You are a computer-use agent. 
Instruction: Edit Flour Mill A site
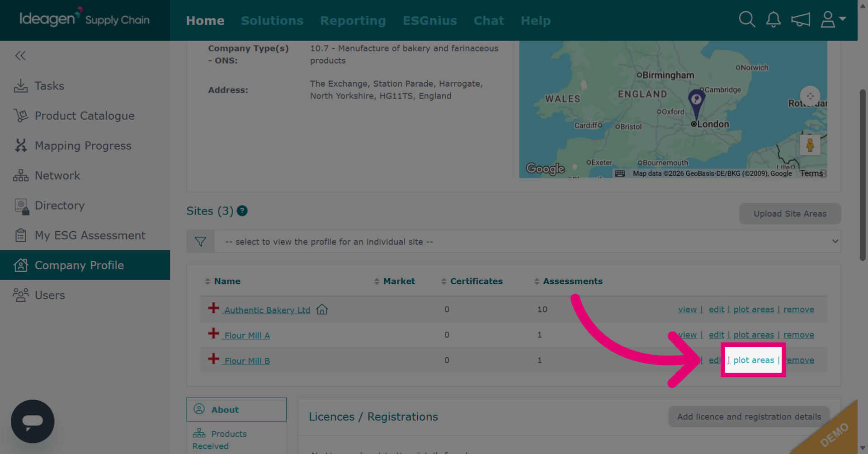point(716,335)
